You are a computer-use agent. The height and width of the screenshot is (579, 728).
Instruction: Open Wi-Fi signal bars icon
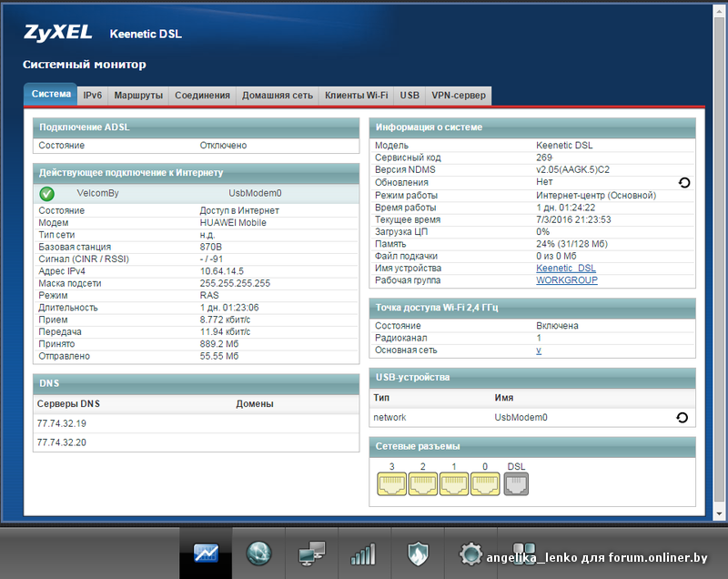pyautogui.click(x=363, y=553)
